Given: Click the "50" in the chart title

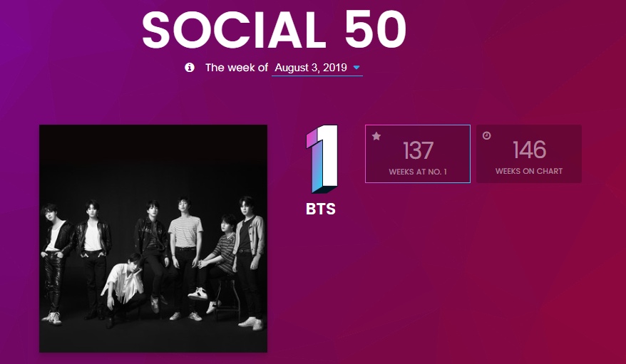Looking at the screenshot, I should point(376,29).
